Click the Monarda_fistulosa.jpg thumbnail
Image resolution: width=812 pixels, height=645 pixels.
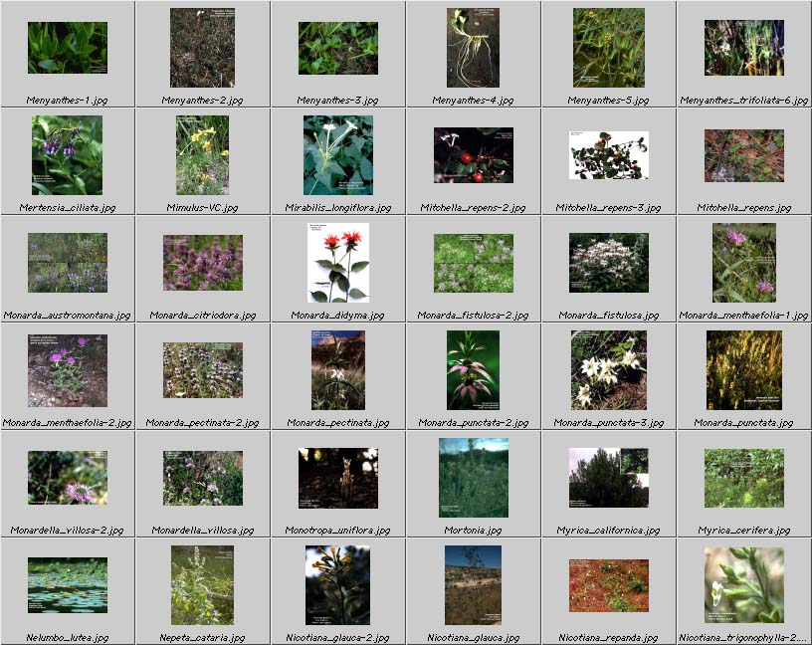[x=608, y=262]
